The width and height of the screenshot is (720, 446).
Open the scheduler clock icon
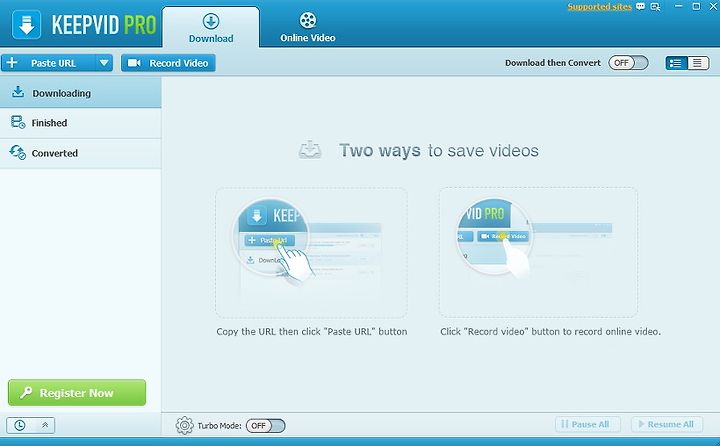(x=19, y=425)
